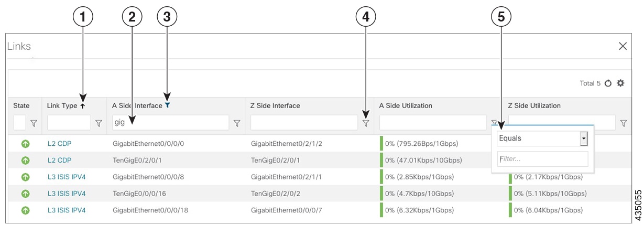Click the Link Type column filter funnel
Image resolution: width=644 pixels, height=225 pixels.
pyautogui.click(x=99, y=123)
